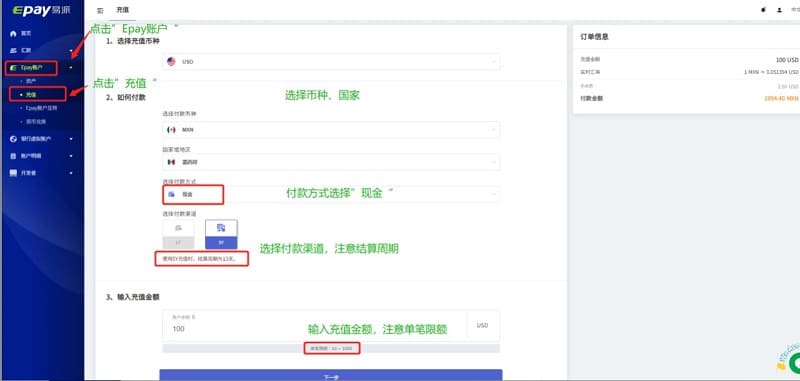Screen dimensions: 800x381
Task: Select the 充值 submenu item in sidebar
Action: (38, 94)
